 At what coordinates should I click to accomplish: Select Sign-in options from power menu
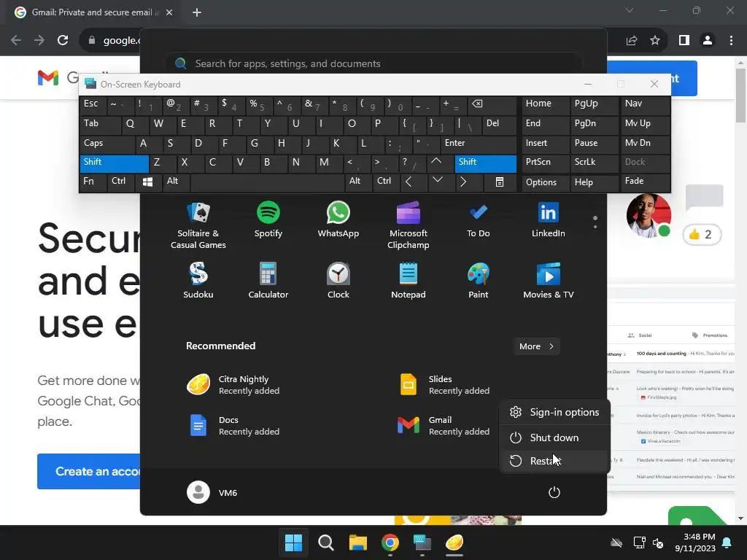click(x=554, y=413)
